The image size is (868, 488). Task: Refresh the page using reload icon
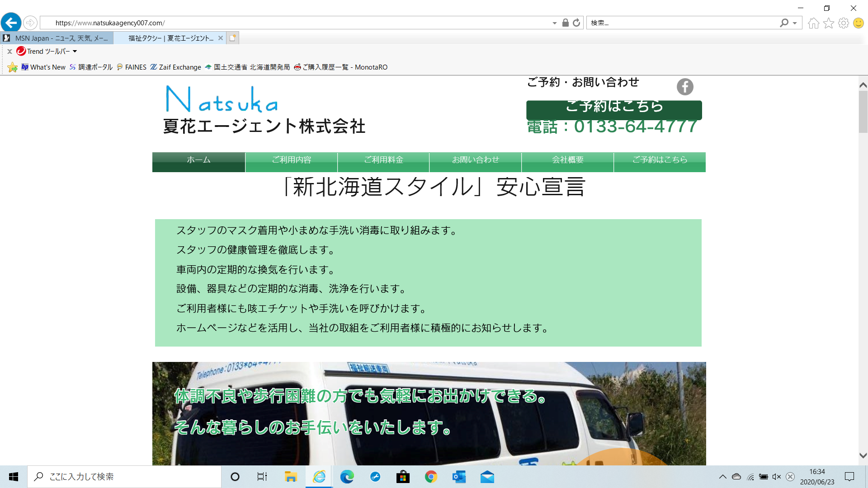click(x=576, y=23)
